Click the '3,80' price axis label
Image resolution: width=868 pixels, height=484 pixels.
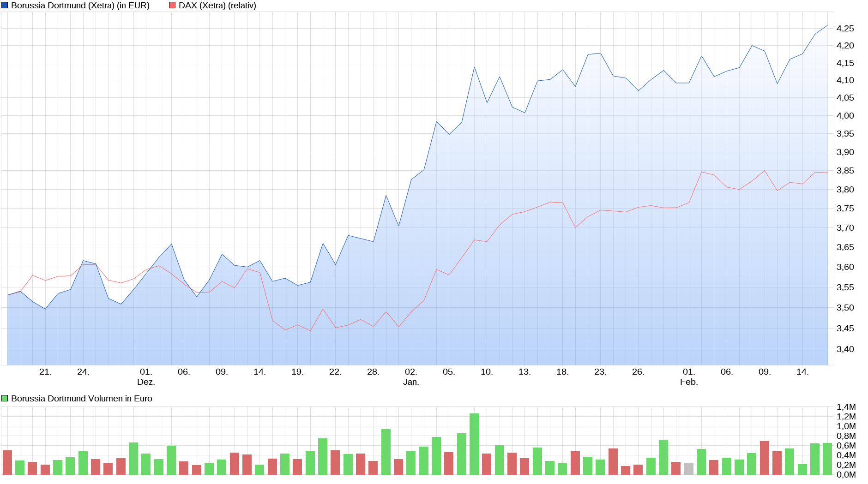click(x=845, y=190)
